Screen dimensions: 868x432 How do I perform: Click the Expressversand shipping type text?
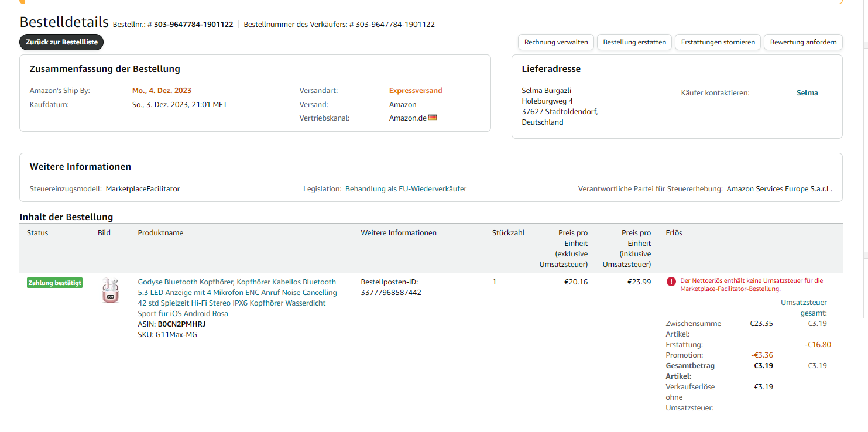pos(416,91)
